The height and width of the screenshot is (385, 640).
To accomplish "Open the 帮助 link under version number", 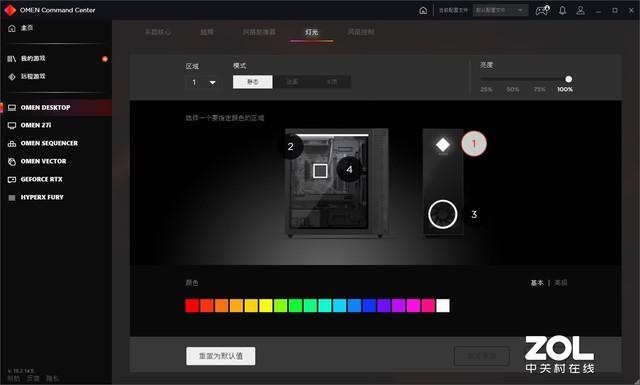I will point(13,378).
